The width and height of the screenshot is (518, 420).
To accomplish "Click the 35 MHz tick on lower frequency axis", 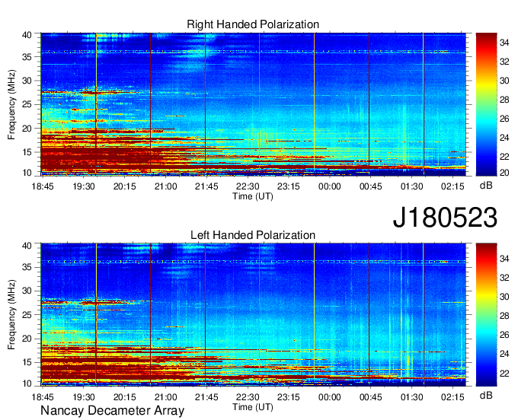I will (x=27, y=267).
